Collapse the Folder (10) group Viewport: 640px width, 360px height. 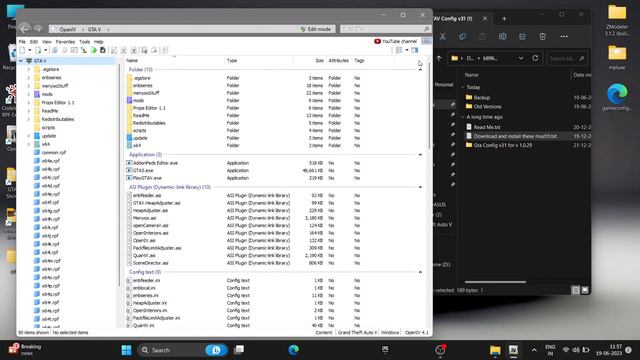[x=420, y=70]
